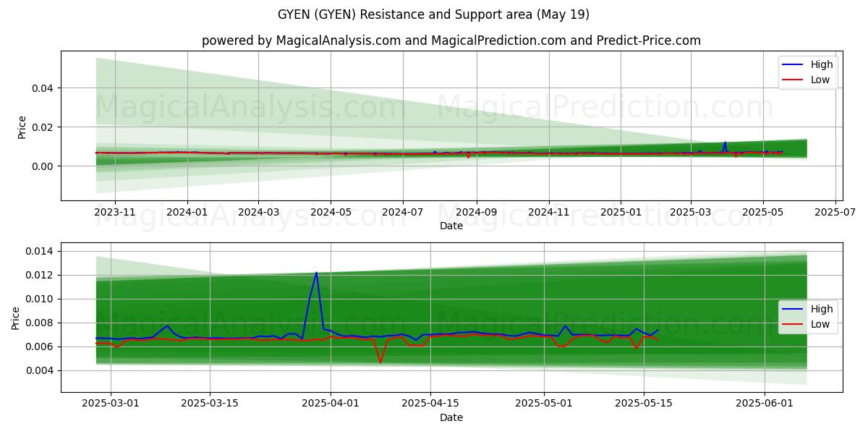Select the 'High' entry in the upper chart legend
The image size is (868, 434).
822,64
